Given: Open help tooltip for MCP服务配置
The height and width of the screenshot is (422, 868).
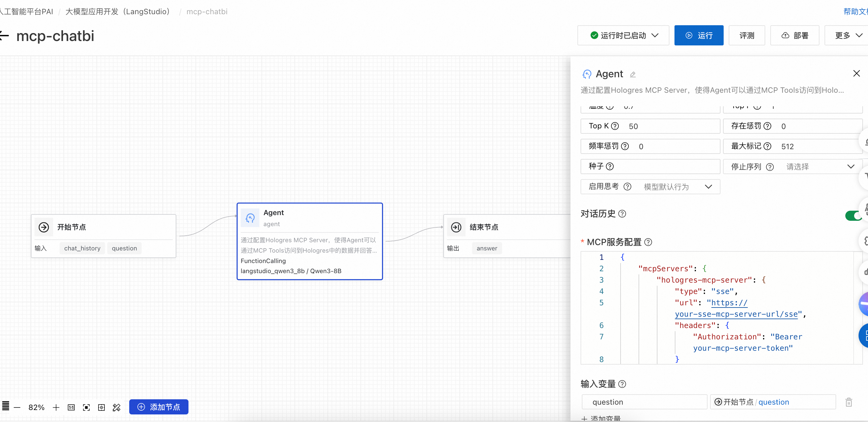Looking at the screenshot, I should pos(648,242).
